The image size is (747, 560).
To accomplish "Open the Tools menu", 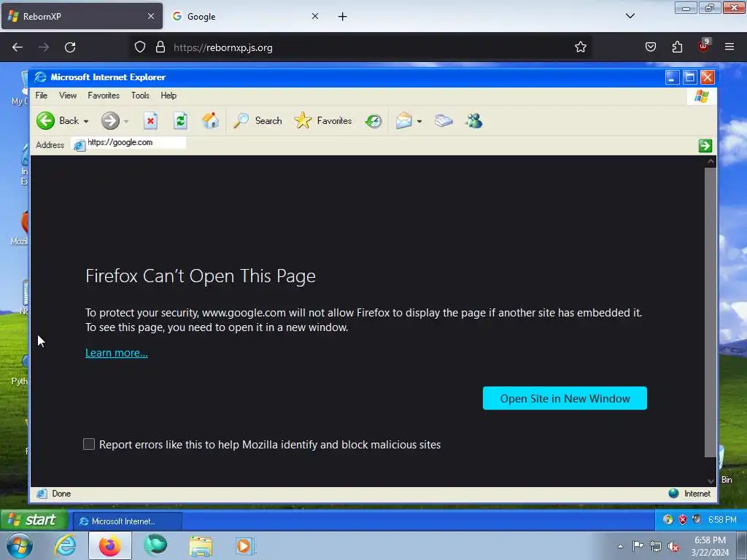I will pos(140,96).
